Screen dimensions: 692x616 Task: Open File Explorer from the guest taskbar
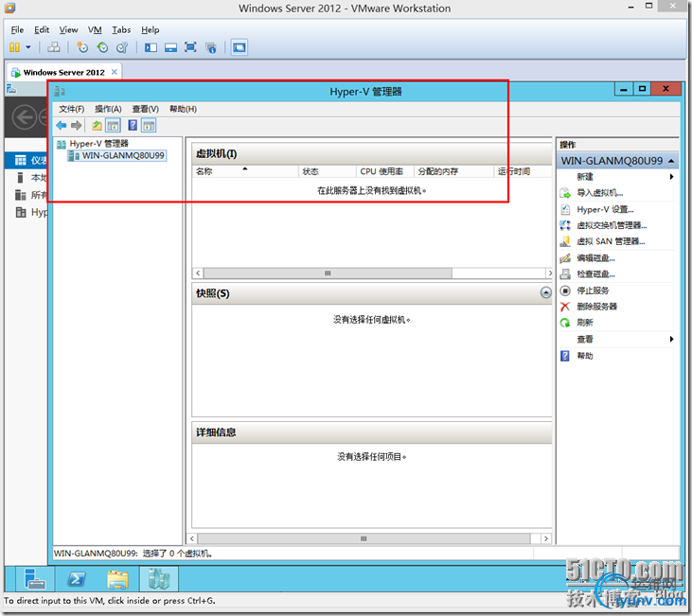117,579
